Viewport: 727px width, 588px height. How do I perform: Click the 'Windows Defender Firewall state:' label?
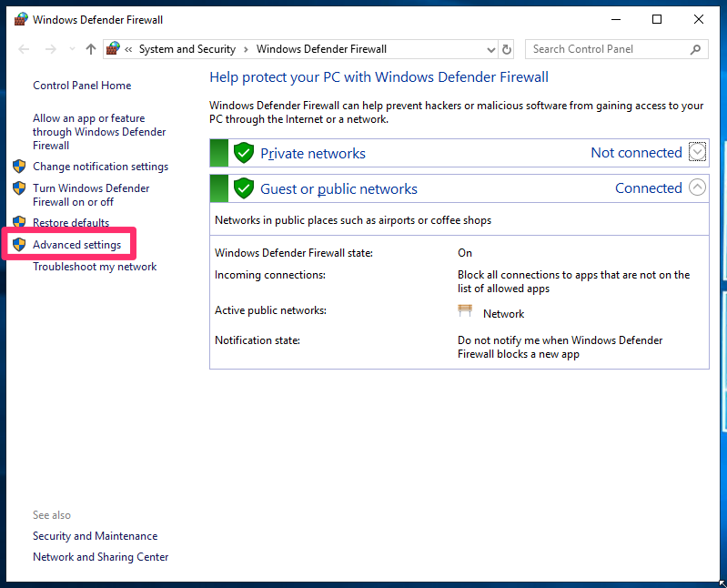(294, 253)
